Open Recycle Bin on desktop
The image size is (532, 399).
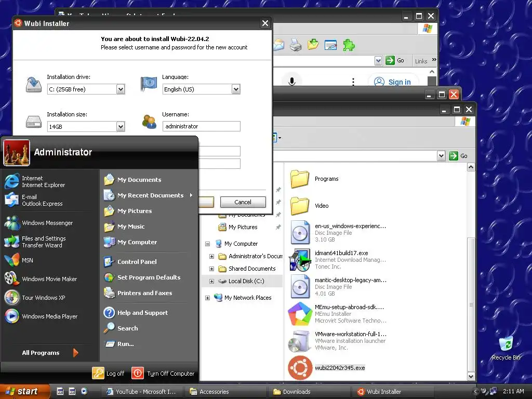click(x=506, y=348)
